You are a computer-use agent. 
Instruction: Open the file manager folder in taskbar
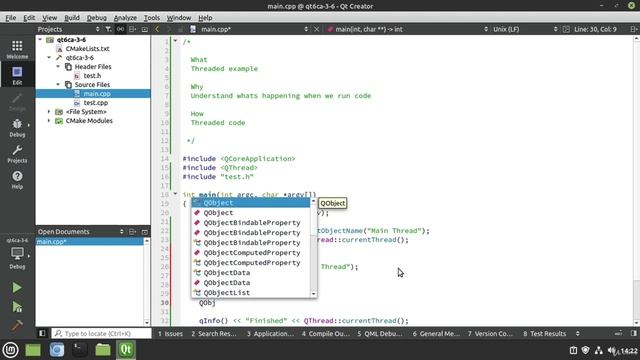click(x=102, y=350)
